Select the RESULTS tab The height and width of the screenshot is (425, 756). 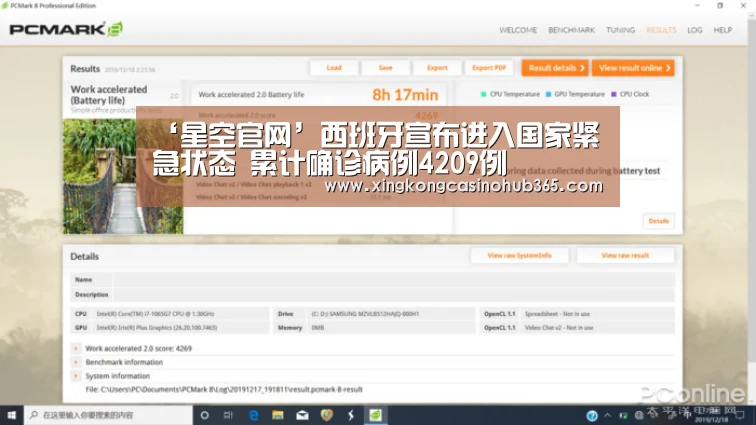click(661, 30)
